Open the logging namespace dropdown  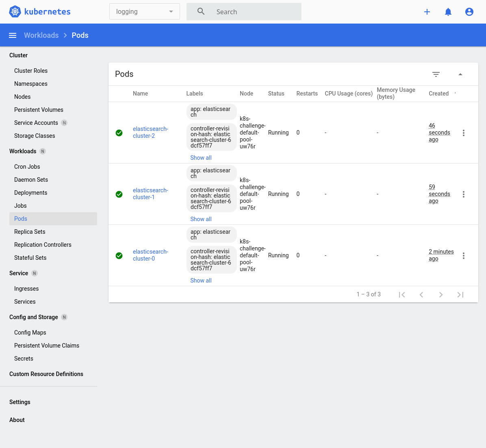click(144, 11)
